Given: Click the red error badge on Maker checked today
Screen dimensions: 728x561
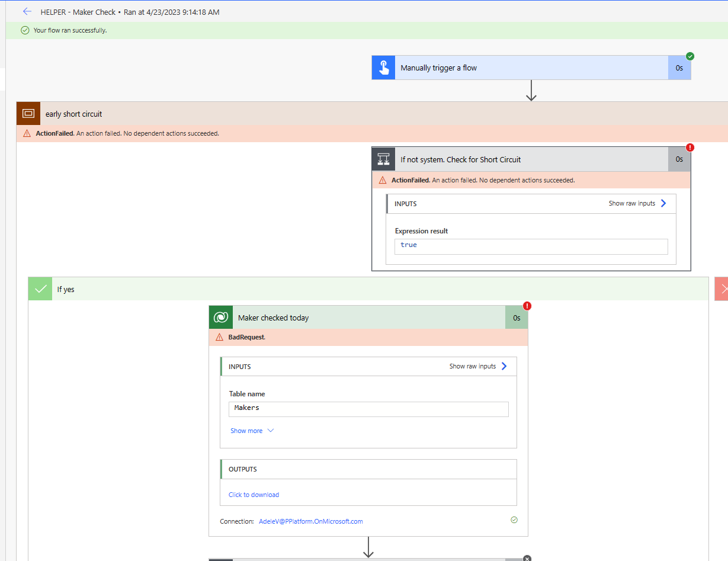Looking at the screenshot, I should point(527,306).
